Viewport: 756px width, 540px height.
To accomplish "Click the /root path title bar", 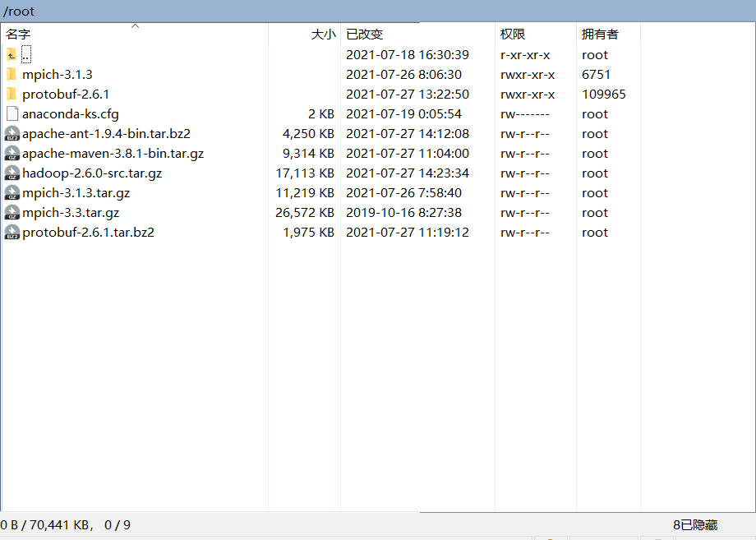I will point(378,11).
